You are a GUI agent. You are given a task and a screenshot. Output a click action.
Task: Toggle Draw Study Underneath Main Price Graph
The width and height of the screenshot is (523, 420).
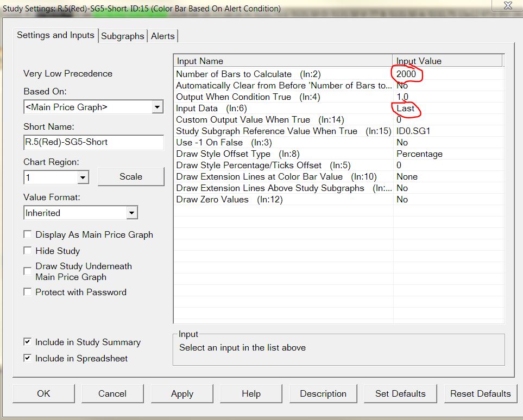28,271
